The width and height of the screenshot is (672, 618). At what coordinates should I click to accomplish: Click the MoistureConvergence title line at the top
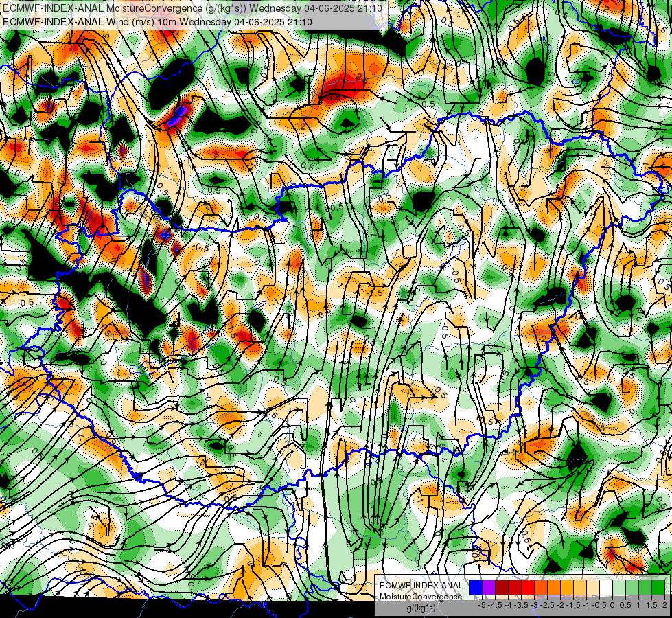(192, 8)
